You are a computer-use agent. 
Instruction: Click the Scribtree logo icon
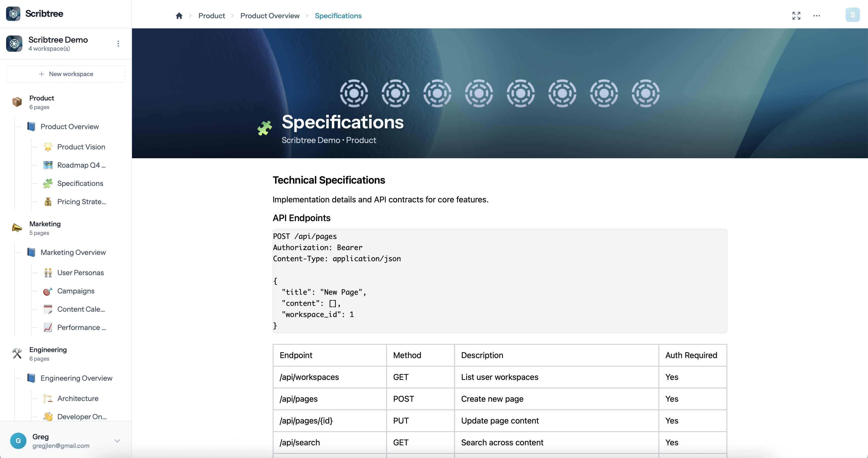click(x=13, y=14)
